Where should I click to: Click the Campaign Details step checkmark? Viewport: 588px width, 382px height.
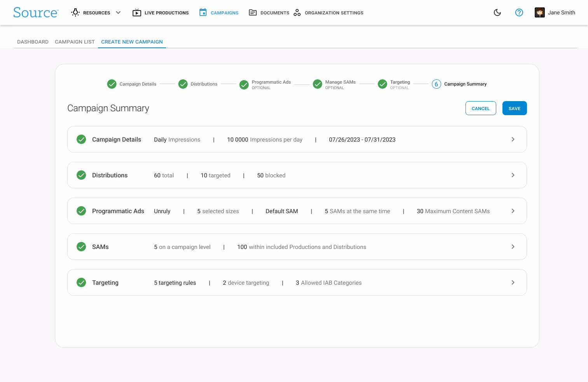(112, 84)
